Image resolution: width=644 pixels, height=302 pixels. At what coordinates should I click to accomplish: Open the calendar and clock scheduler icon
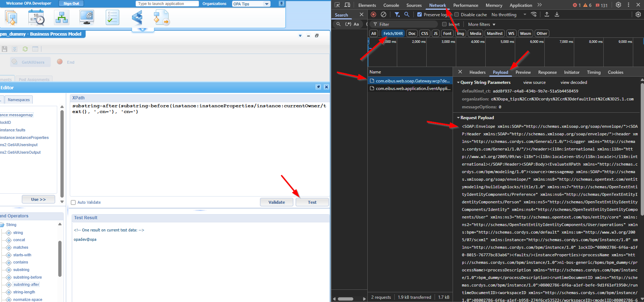pyautogui.click(x=36, y=18)
